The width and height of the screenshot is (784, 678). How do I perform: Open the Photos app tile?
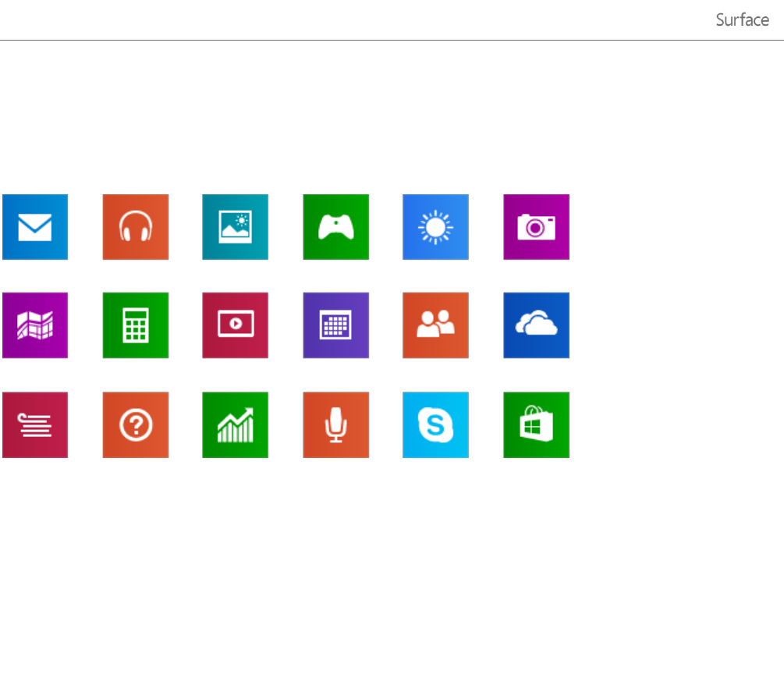[x=235, y=227]
